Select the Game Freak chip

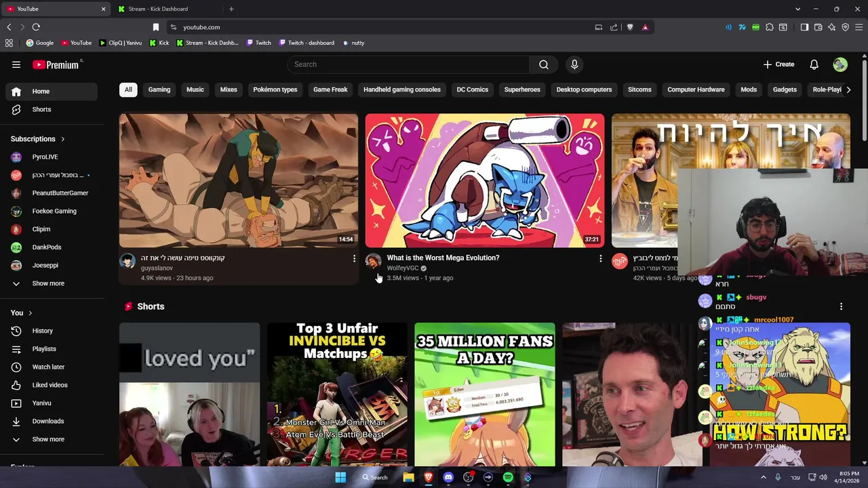pyautogui.click(x=330, y=89)
